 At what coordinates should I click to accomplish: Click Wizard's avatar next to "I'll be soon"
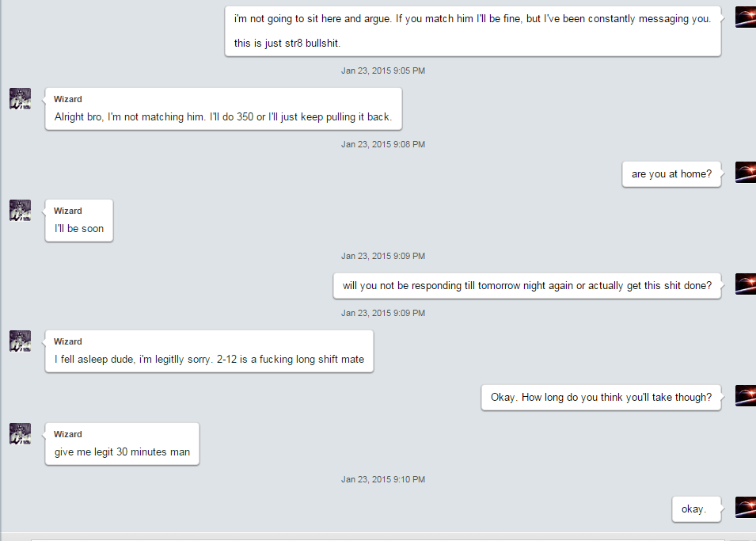coord(21,211)
